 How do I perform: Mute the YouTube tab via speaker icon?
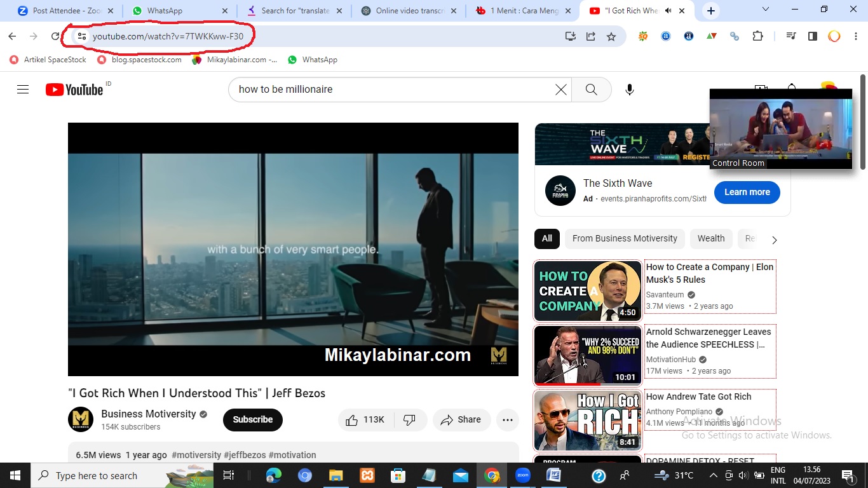[x=669, y=11]
